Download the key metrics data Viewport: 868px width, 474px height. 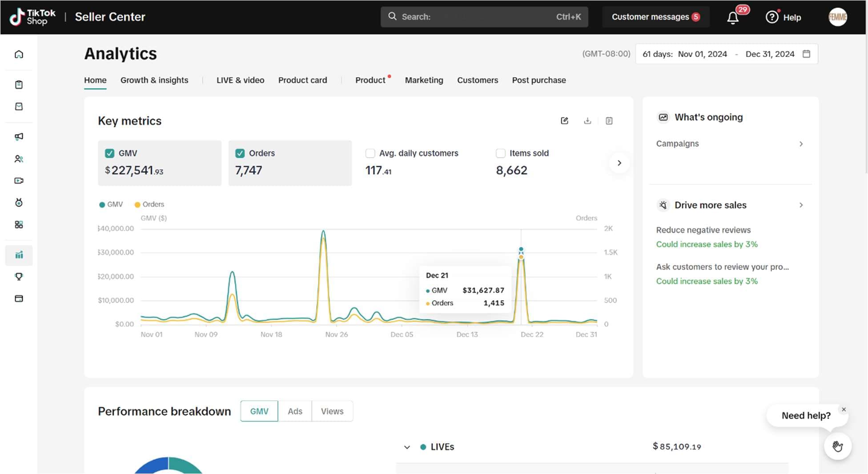click(x=587, y=121)
